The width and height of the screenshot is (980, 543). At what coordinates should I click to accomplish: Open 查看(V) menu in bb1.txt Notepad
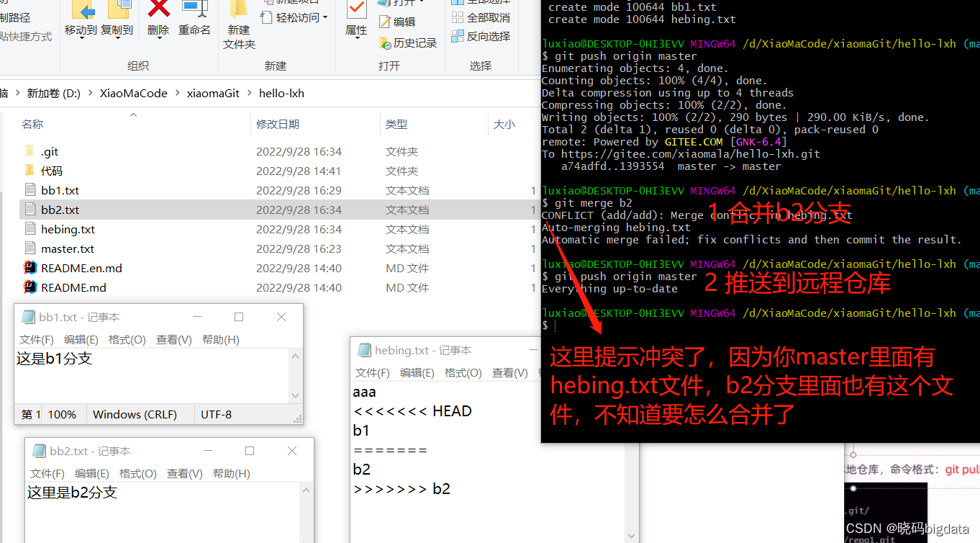coord(173,339)
